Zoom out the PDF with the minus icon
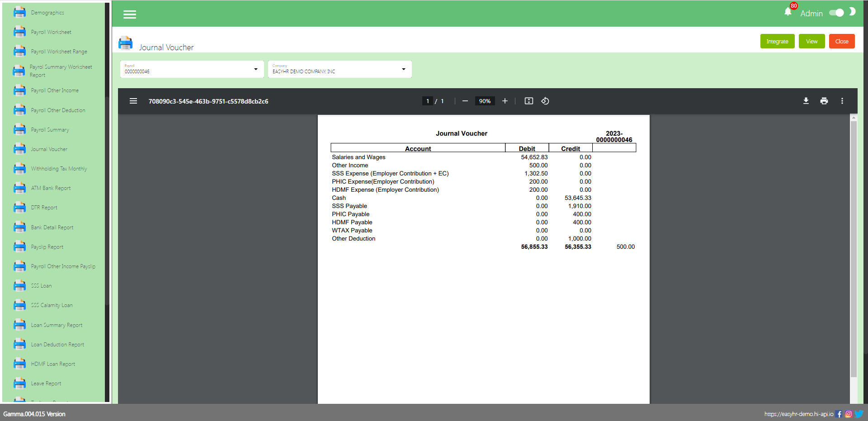 465,101
